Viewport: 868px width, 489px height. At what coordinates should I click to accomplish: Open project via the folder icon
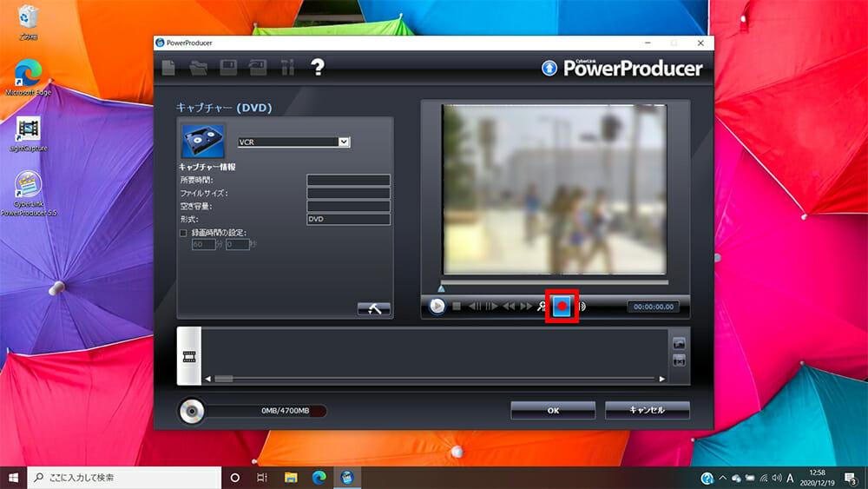[198, 68]
